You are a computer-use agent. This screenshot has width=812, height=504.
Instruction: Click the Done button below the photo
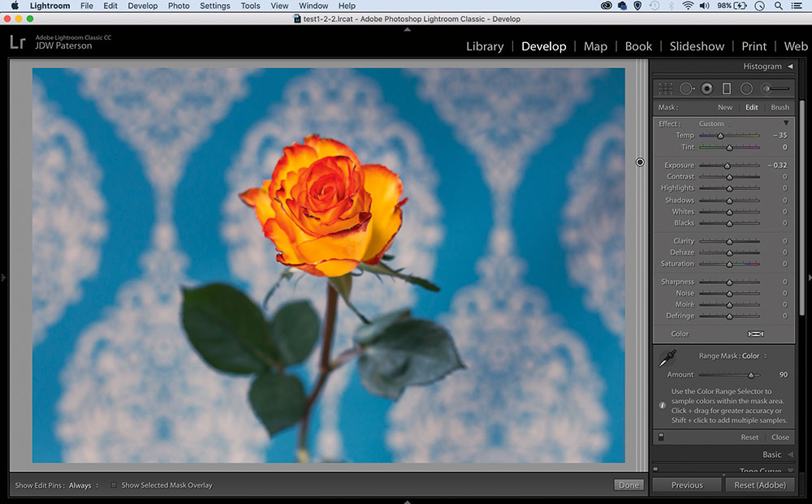tap(628, 485)
